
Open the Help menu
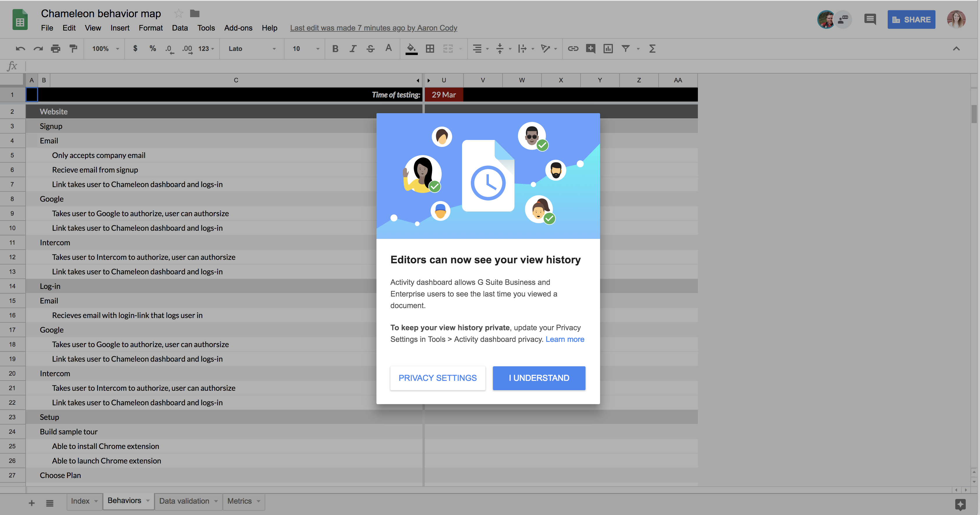269,28
